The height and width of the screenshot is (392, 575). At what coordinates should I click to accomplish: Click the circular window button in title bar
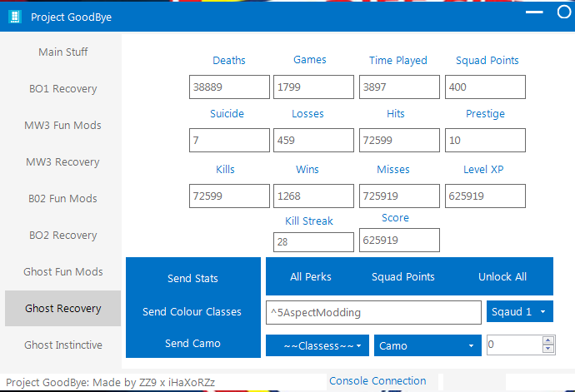563,12
